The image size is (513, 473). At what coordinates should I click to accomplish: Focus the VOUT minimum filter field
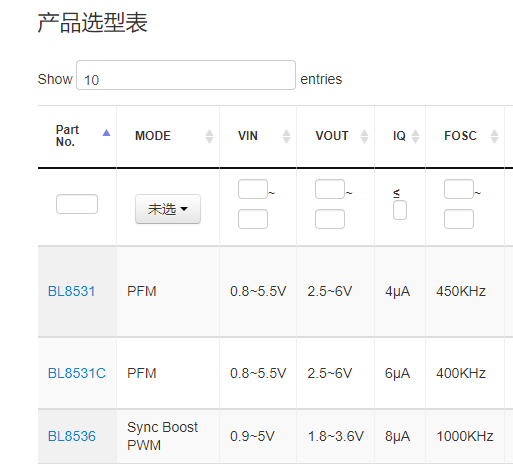[x=330, y=189]
